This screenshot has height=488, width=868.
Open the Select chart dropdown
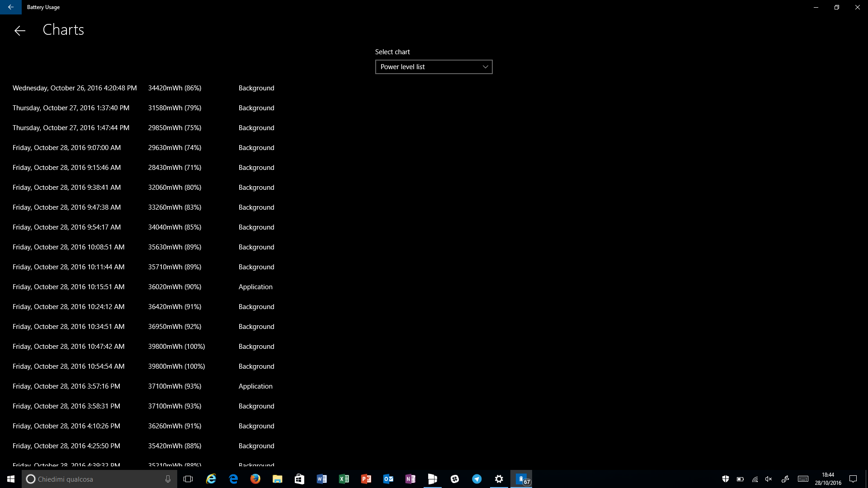click(x=434, y=67)
